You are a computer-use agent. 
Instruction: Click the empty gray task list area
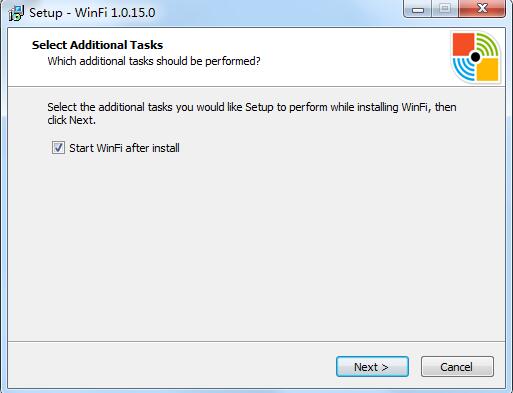click(x=257, y=247)
